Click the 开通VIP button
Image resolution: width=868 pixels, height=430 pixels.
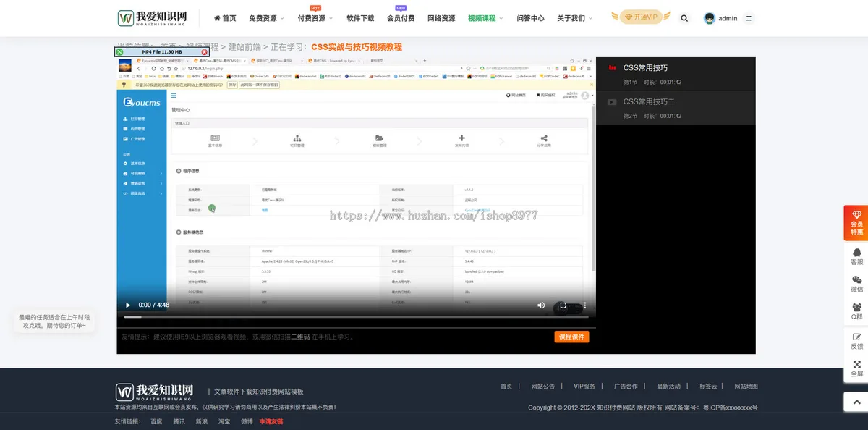click(641, 16)
